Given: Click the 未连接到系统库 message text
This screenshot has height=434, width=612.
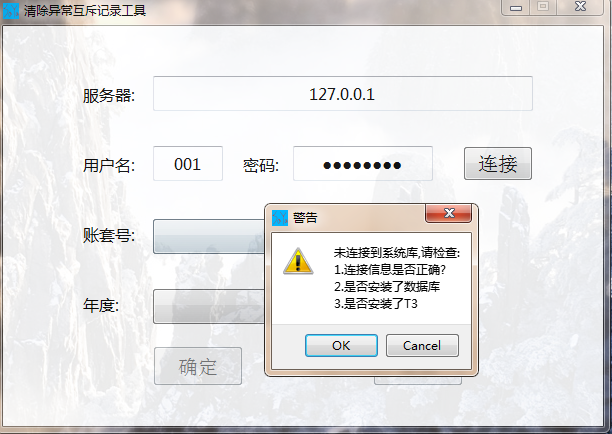Looking at the screenshot, I should click(x=397, y=253).
